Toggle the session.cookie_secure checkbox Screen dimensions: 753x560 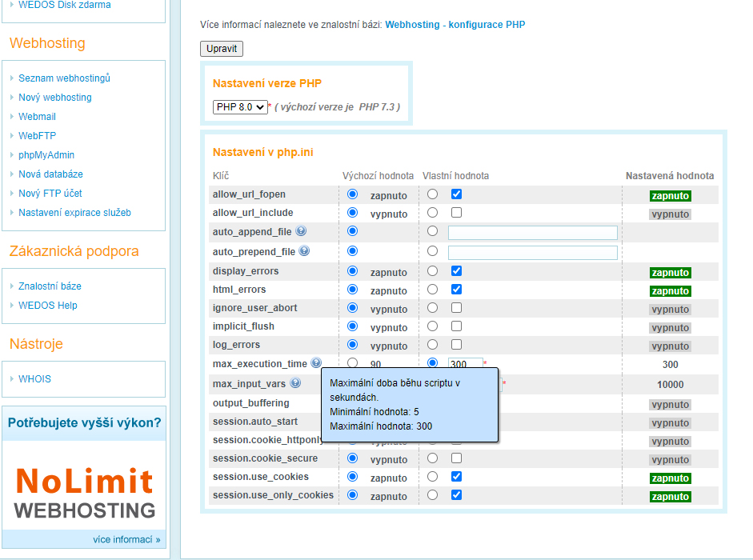[456, 458]
